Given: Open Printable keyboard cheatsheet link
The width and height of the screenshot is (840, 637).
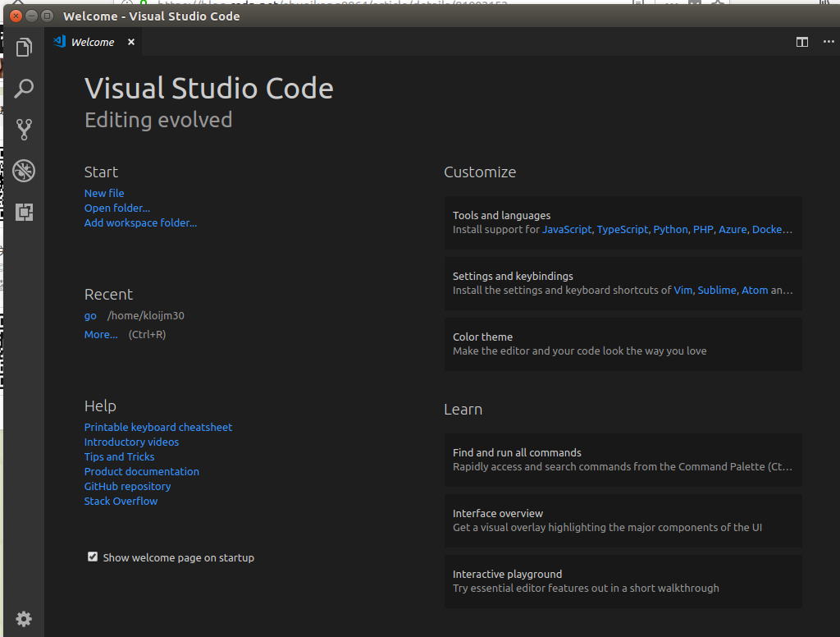Looking at the screenshot, I should [x=158, y=427].
